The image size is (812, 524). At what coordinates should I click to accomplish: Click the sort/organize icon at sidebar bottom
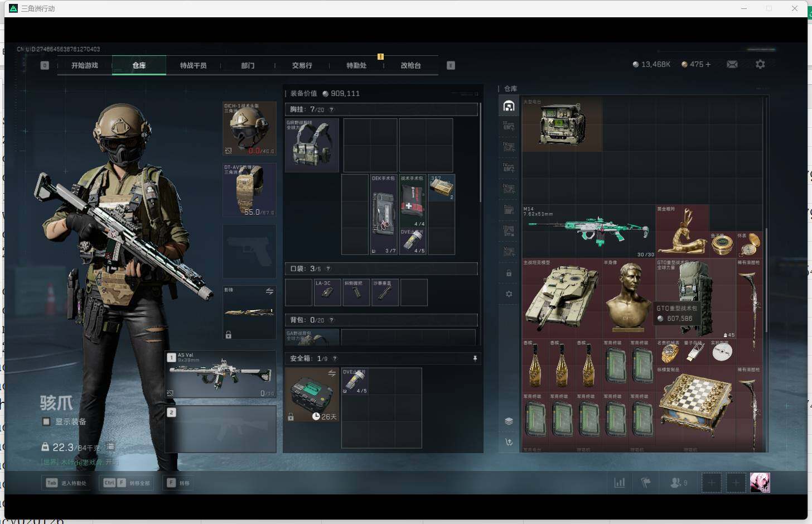point(509,442)
